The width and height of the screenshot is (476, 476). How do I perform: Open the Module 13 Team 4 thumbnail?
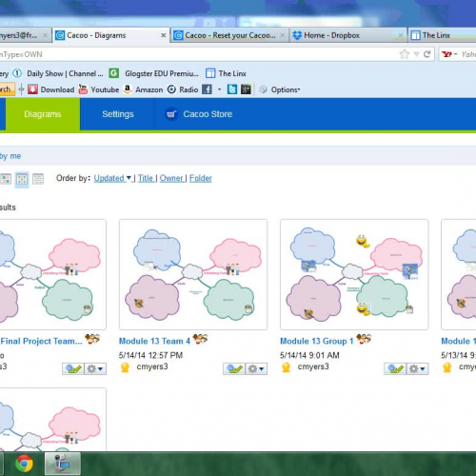coord(193,274)
